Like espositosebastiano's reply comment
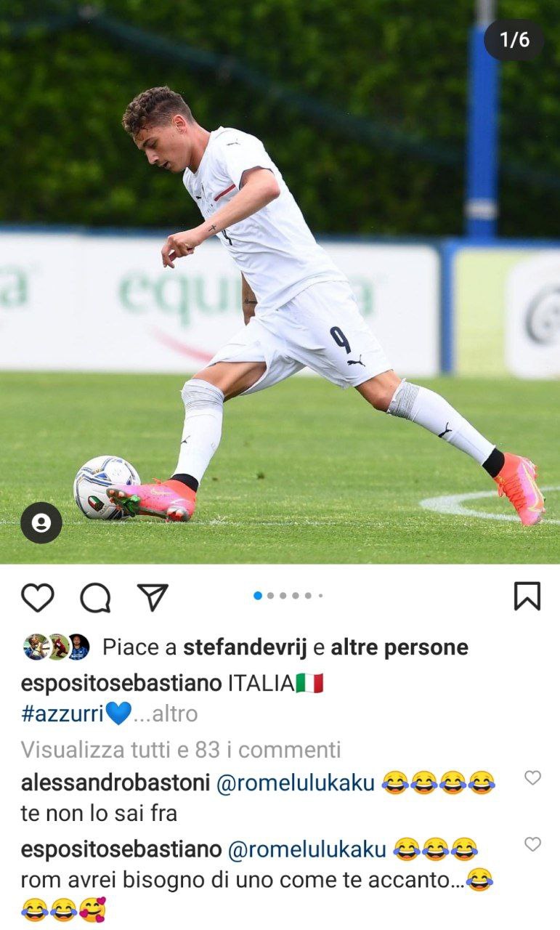Image resolution: width=560 pixels, height=930 pixels. (533, 844)
